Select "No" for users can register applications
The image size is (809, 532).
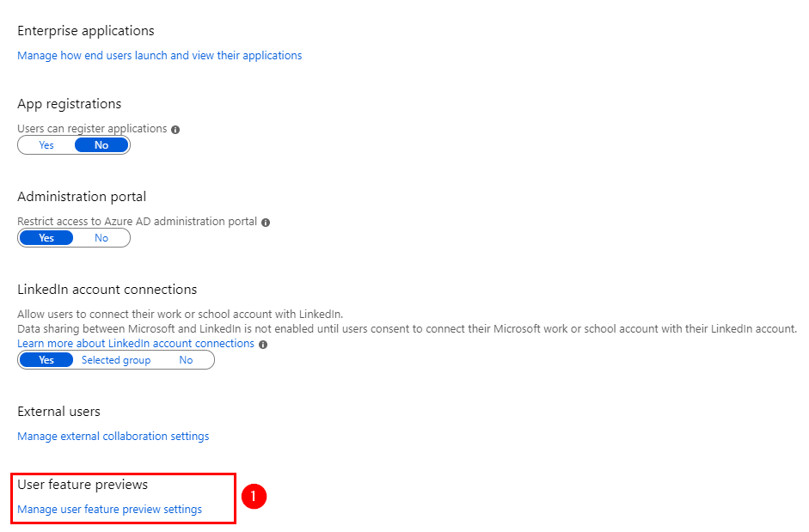coord(101,144)
